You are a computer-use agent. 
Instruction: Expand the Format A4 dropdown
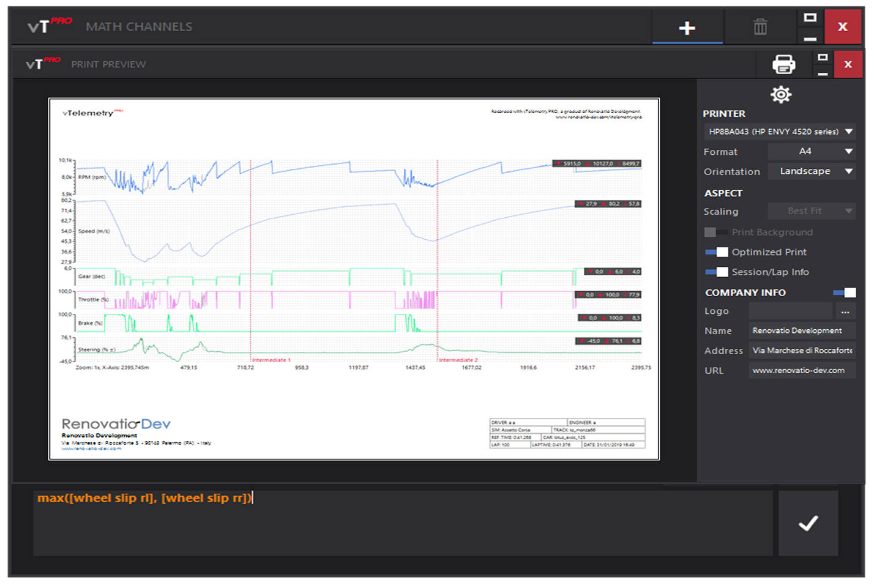811,151
